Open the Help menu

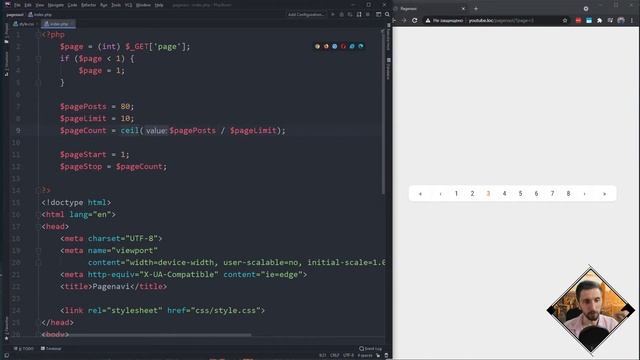click(159, 5)
